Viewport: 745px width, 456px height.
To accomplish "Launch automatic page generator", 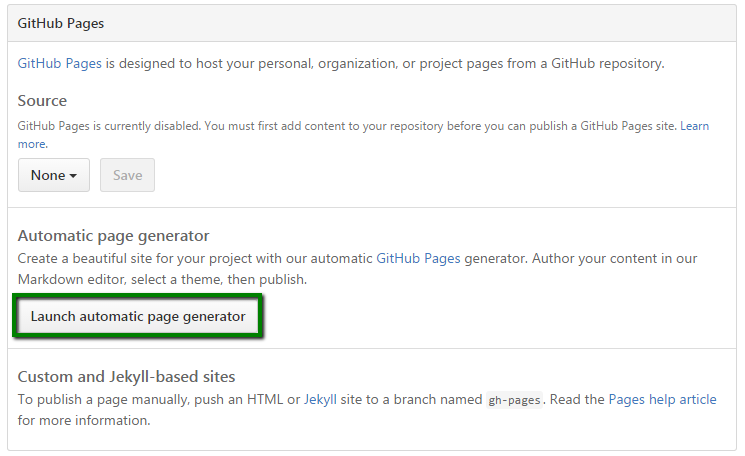I will tap(138, 316).
